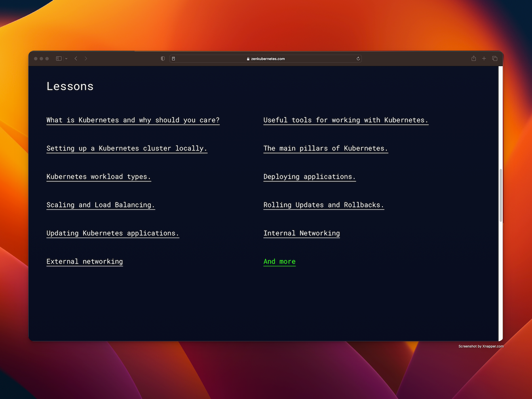Toggle the Safari sidebar icon
Viewport: 532px width, 399px height.
point(59,59)
